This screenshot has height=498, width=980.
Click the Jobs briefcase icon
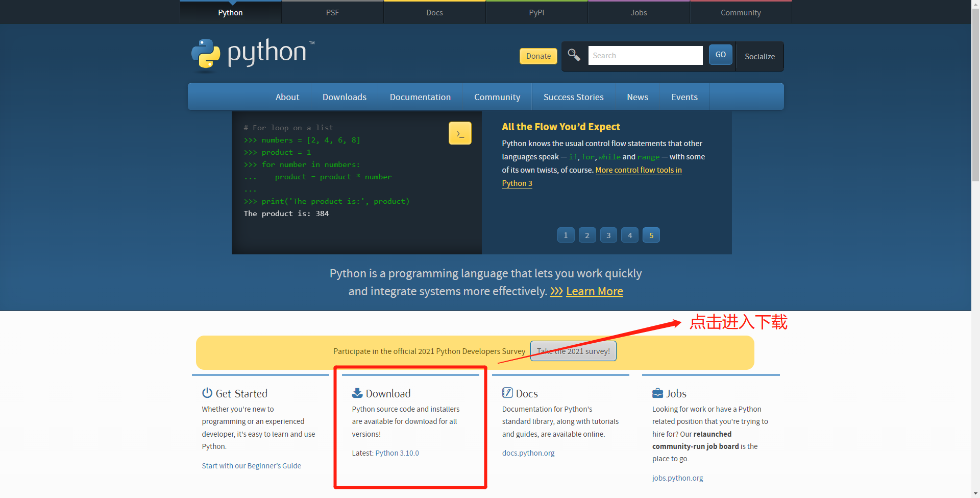click(657, 393)
